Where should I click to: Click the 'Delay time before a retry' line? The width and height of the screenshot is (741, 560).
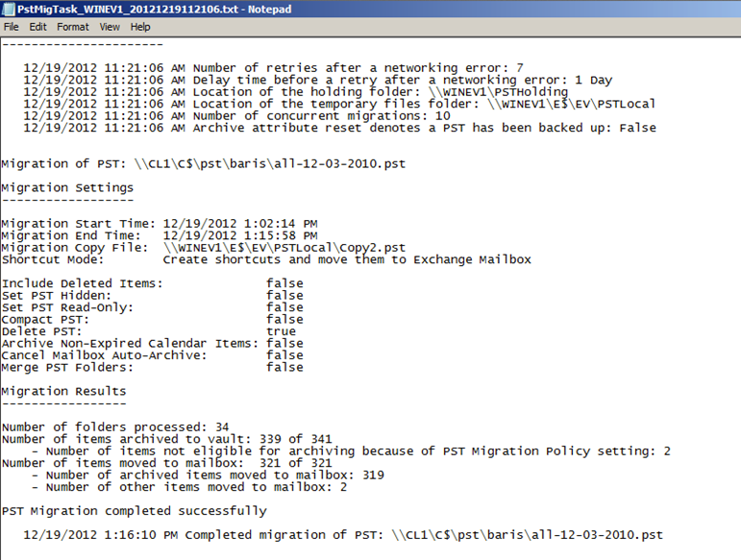pos(317,81)
